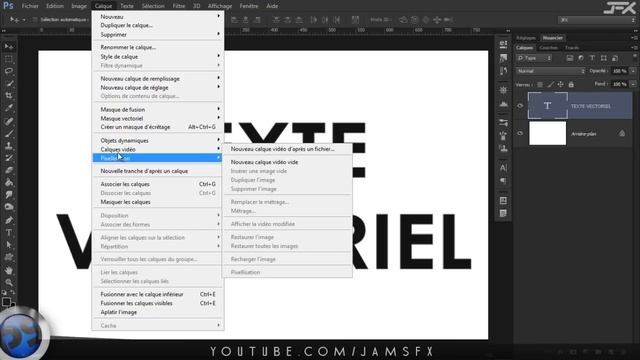This screenshot has height=360, width=640.
Task: Select the History Brush tool
Action: (9, 158)
